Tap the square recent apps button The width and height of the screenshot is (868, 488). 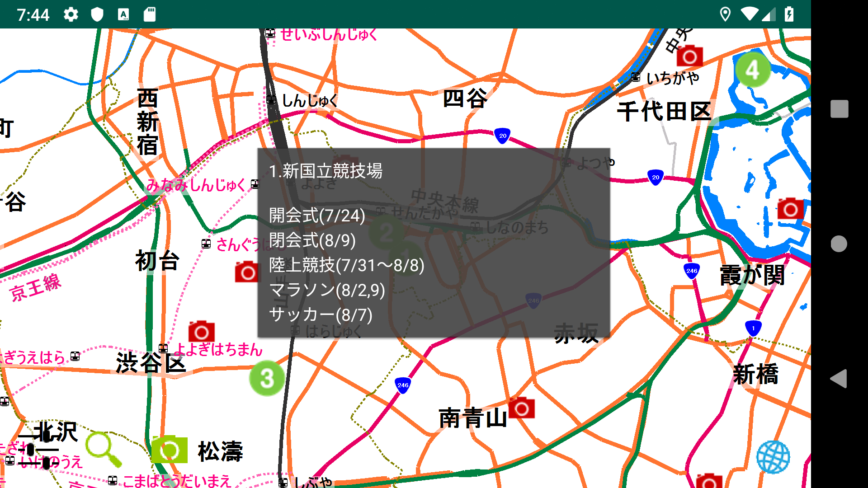840,109
